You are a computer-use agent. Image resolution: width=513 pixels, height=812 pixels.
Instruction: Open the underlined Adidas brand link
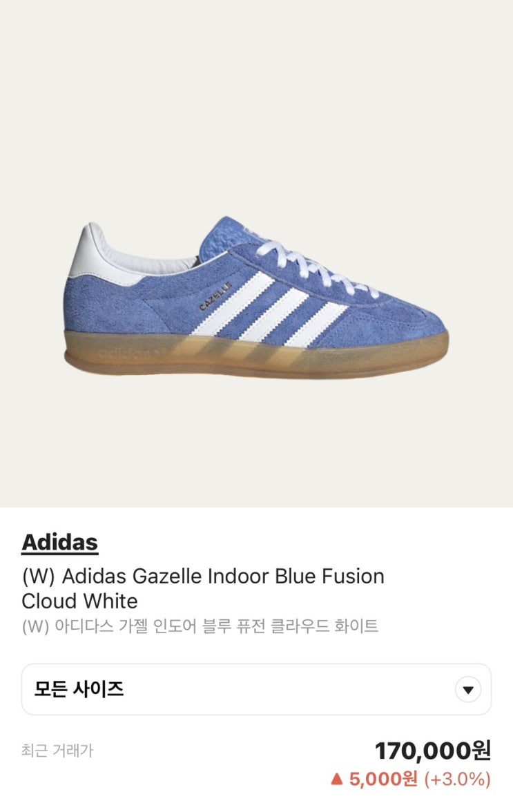pos(59,542)
